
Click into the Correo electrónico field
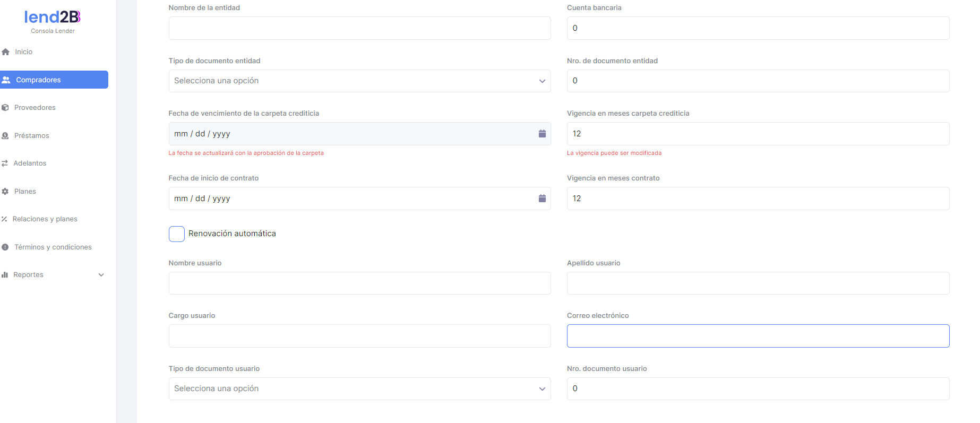[x=758, y=336]
